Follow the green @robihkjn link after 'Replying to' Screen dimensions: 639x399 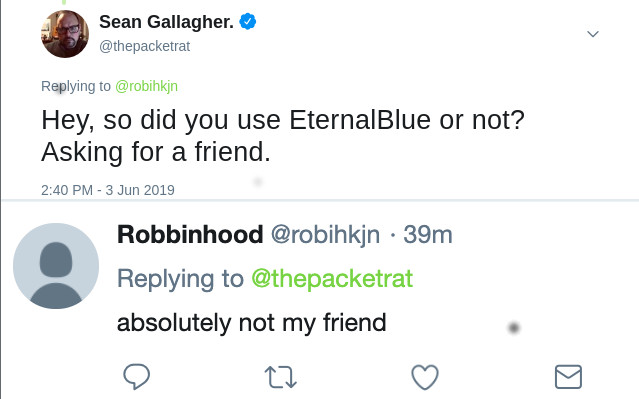146,86
